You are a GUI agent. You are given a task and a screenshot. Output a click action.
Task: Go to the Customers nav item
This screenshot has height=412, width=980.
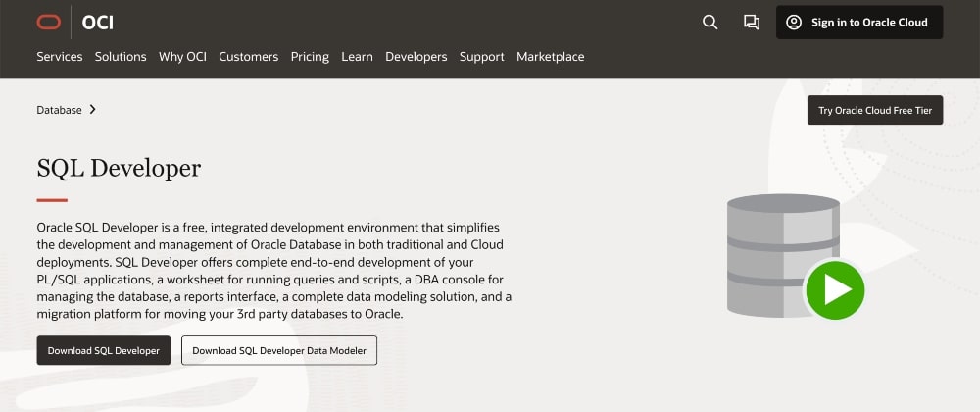[248, 57]
